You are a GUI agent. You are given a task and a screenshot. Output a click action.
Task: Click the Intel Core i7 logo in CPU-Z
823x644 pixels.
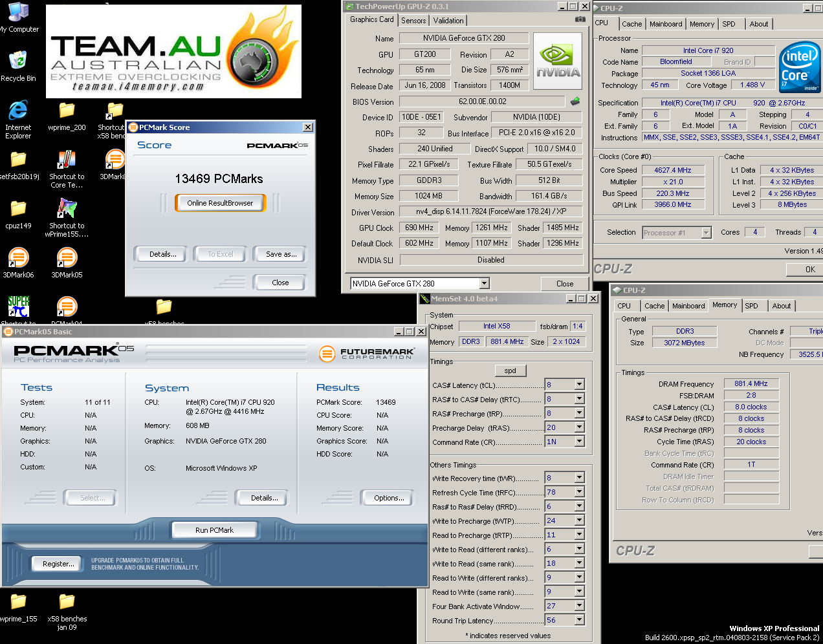(x=800, y=67)
